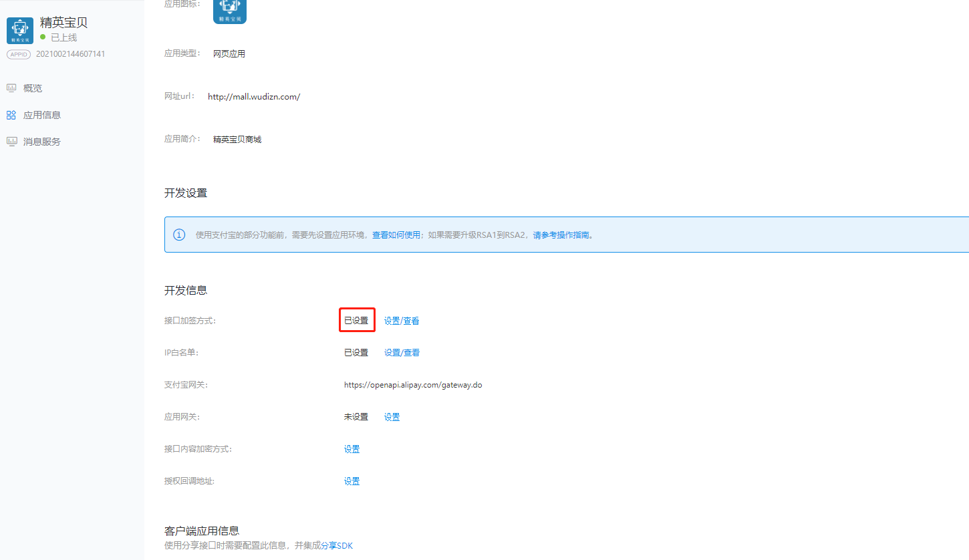This screenshot has width=969, height=560.
Task: Open 设置/查看 link for IP白名单
Action: tap(402, 353)
